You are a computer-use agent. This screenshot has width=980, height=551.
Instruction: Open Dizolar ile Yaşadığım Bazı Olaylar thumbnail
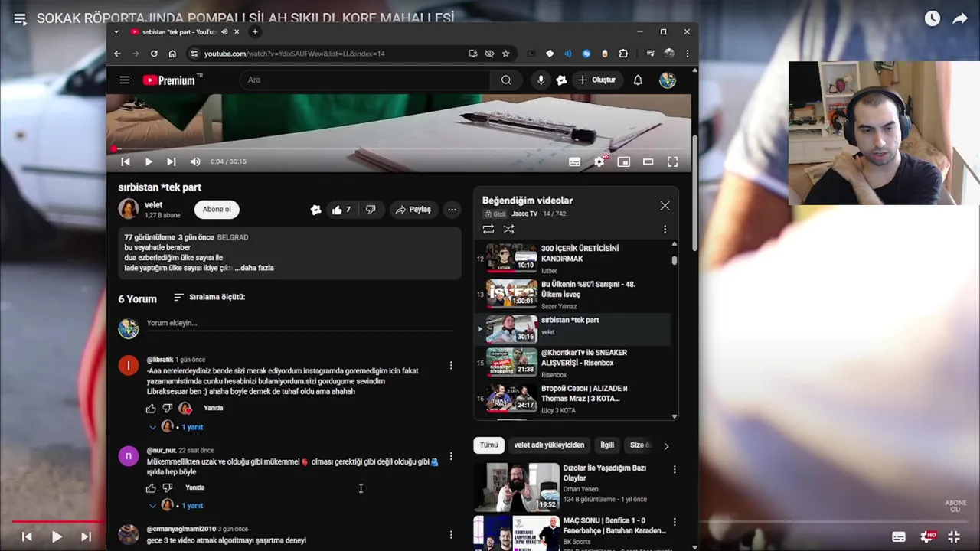click(x=516, y=487)
